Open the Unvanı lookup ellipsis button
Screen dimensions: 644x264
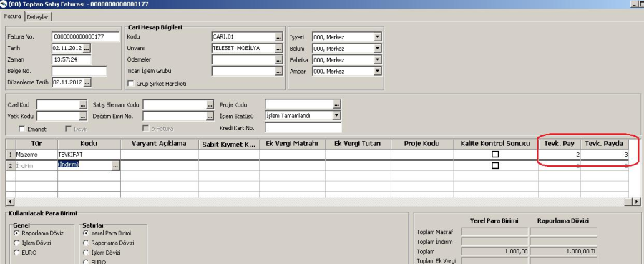tap(279, 48)
